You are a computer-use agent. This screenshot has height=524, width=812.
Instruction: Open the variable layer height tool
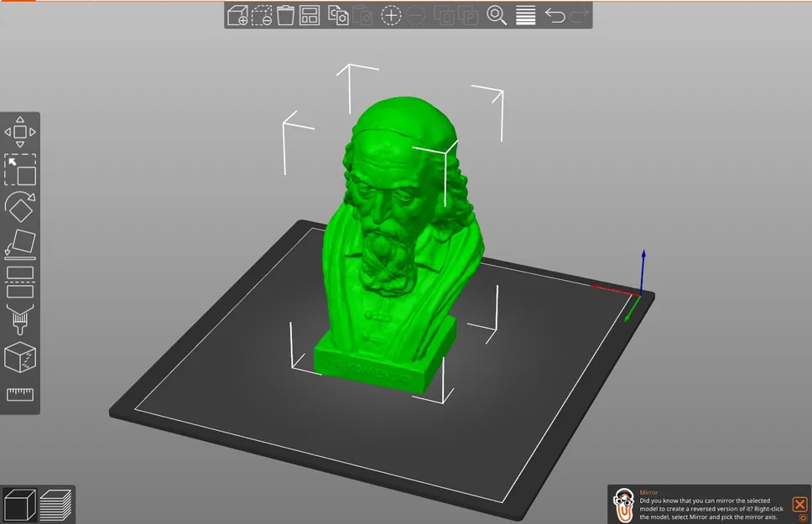click(x=526, y=16)
